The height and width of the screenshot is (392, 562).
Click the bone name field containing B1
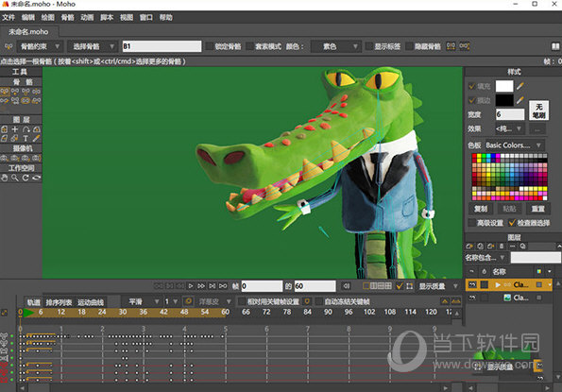[x=162, y=46]
